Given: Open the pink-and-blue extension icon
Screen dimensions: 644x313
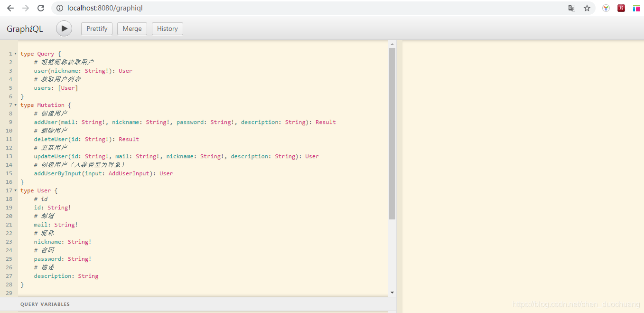Looking at the screenshot, I should pos(636,8).
